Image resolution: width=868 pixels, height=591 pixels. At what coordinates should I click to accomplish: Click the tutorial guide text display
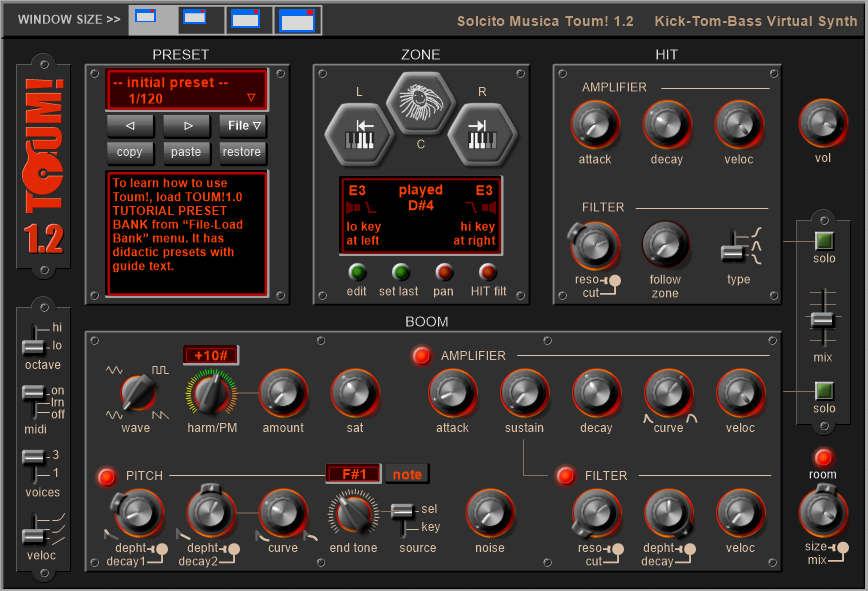(187, 234)
